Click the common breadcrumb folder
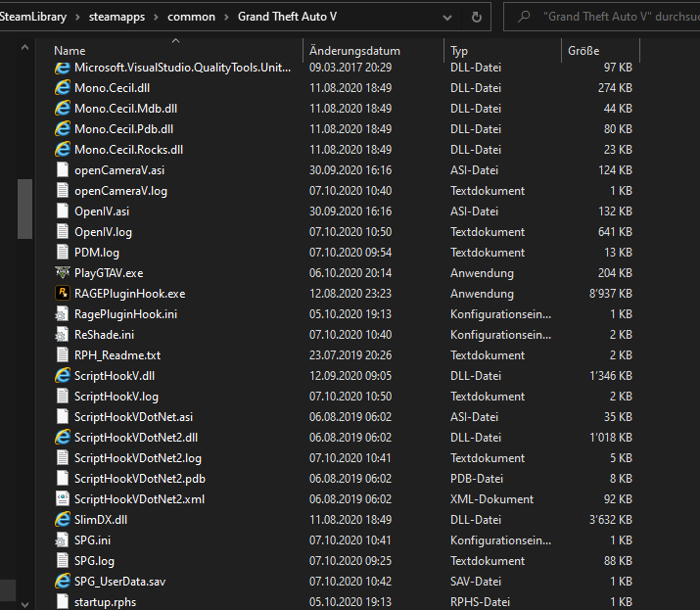The image size is (700, 610). pyautogui.click(x=191, y=17)
